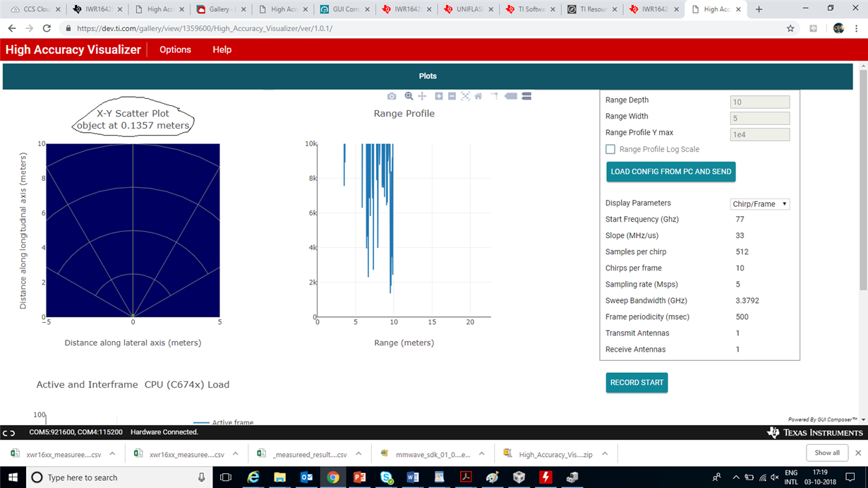Image resolution: width=868 pixels, height=488 pixels.
Task: Select the Plots tab
Action: pos(428,76)
